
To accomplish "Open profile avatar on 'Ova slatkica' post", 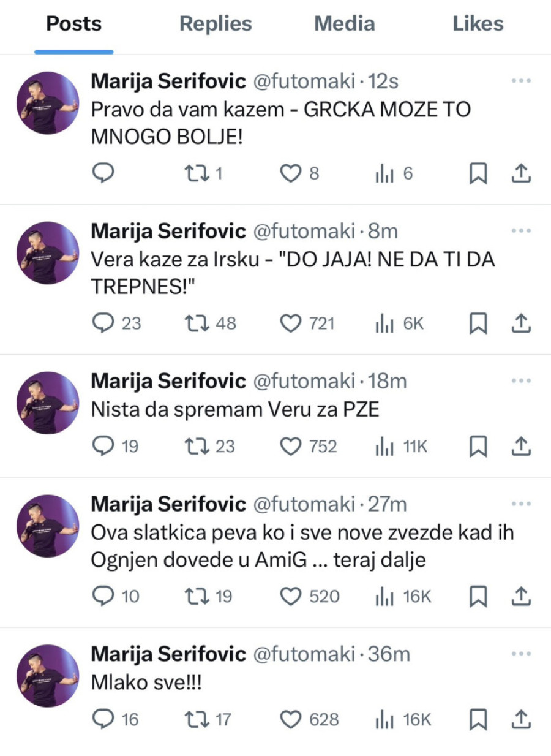I will [48, 526].
